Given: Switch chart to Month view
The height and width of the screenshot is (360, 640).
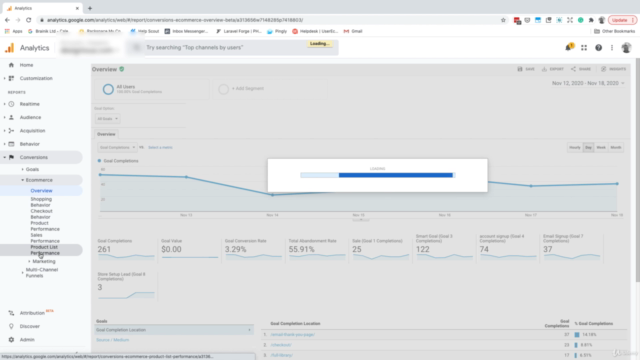Looking at the screenshot, I should point(616,147).
